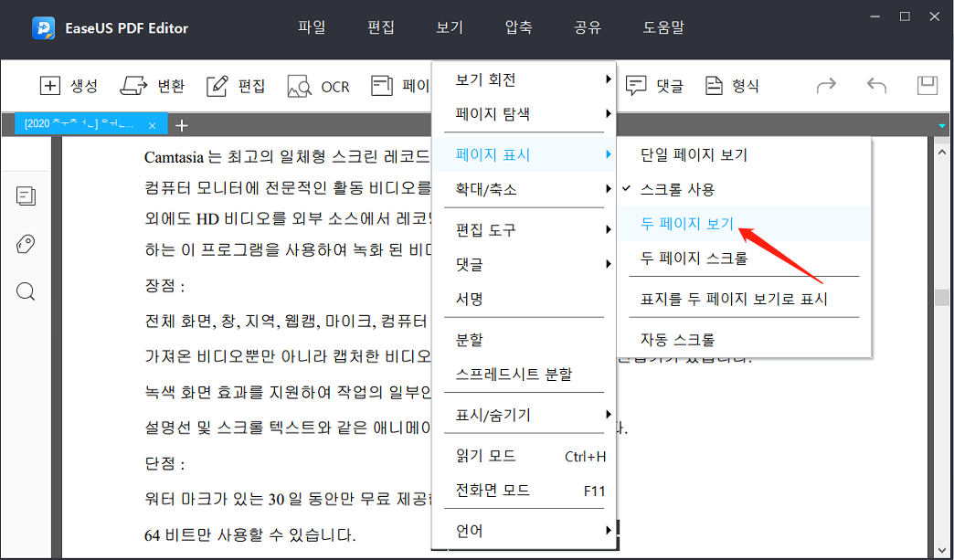
Task: Select 스프레드시트 분할 menu entry
Action: (x=524, y=374)
